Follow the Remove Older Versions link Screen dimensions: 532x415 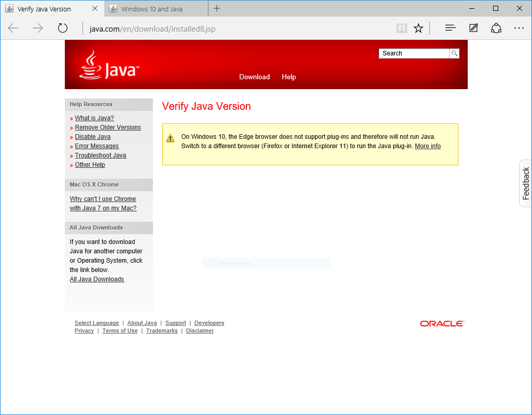(108, 127)
